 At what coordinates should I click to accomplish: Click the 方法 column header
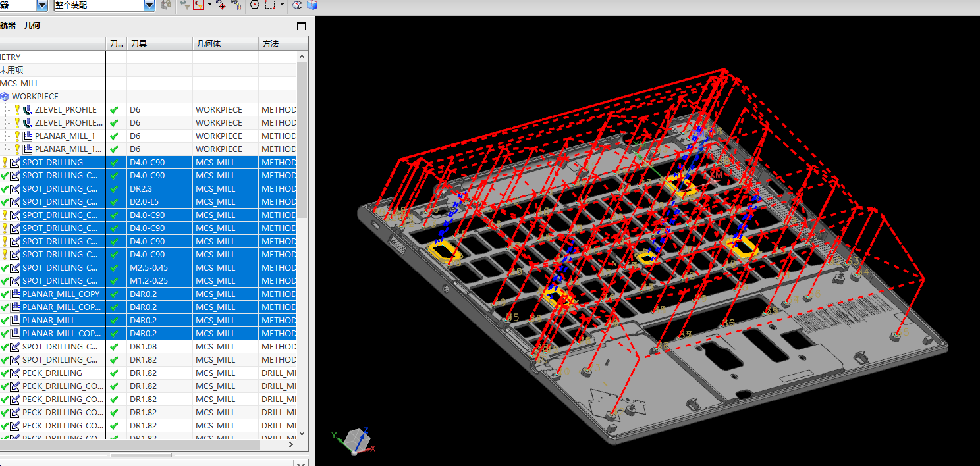click(283, 44)
